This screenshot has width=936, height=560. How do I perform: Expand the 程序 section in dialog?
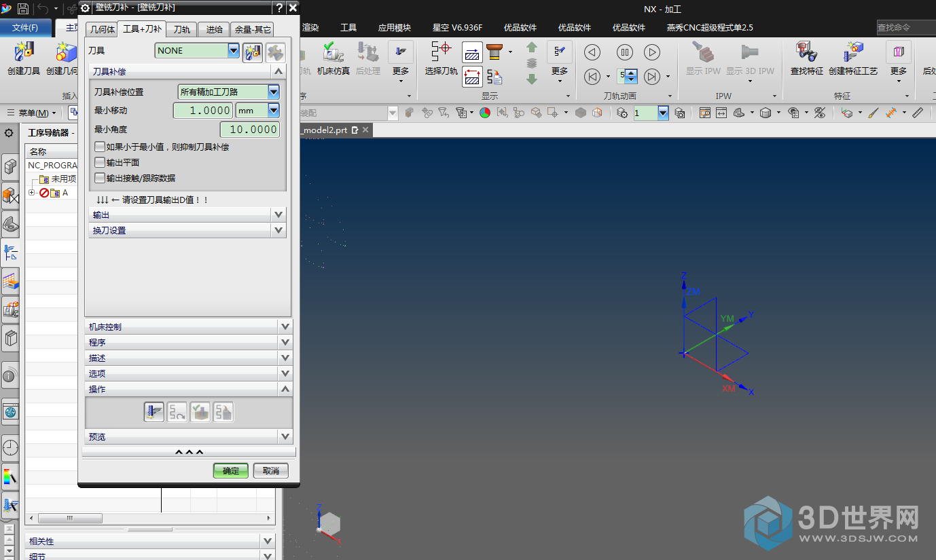[x=285, y=342]
